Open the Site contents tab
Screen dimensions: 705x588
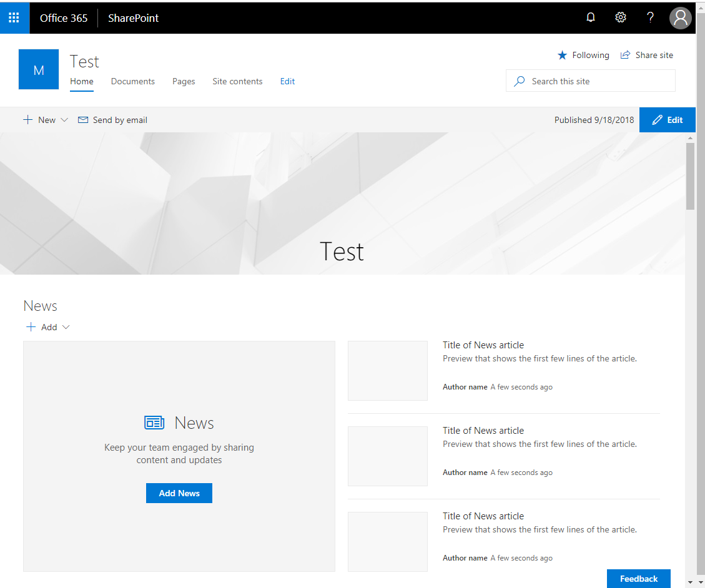[237, 81]
